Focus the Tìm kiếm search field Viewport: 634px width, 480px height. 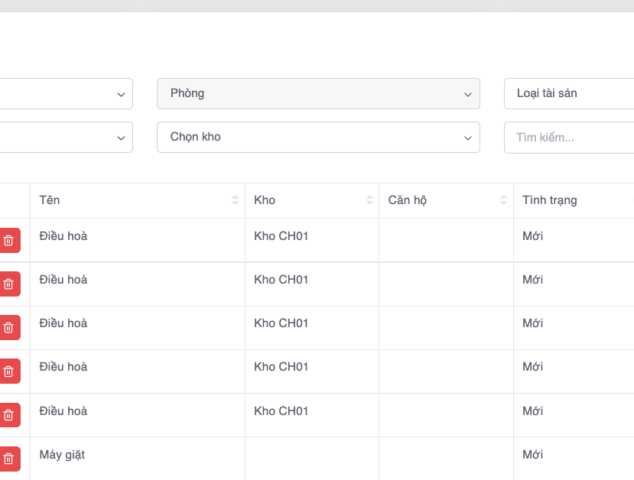click(x=570, y=137)
